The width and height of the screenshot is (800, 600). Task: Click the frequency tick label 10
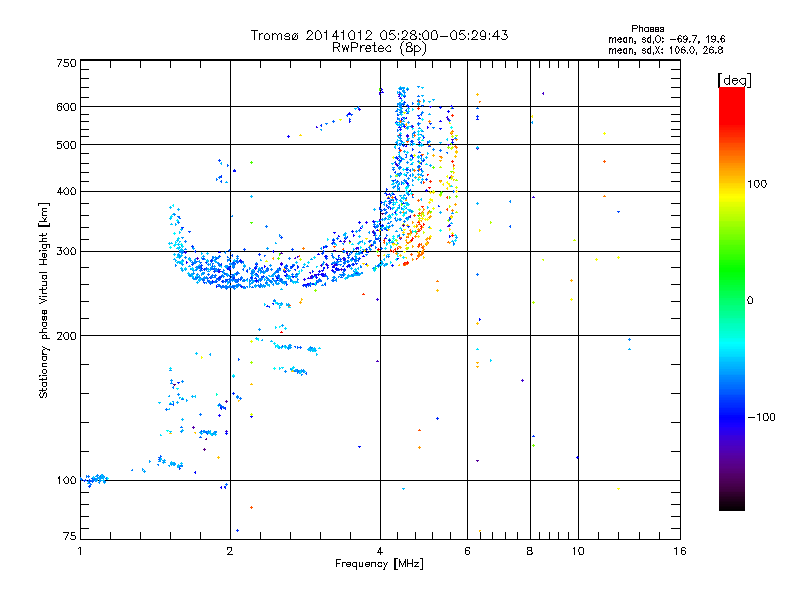click(578, 551)
